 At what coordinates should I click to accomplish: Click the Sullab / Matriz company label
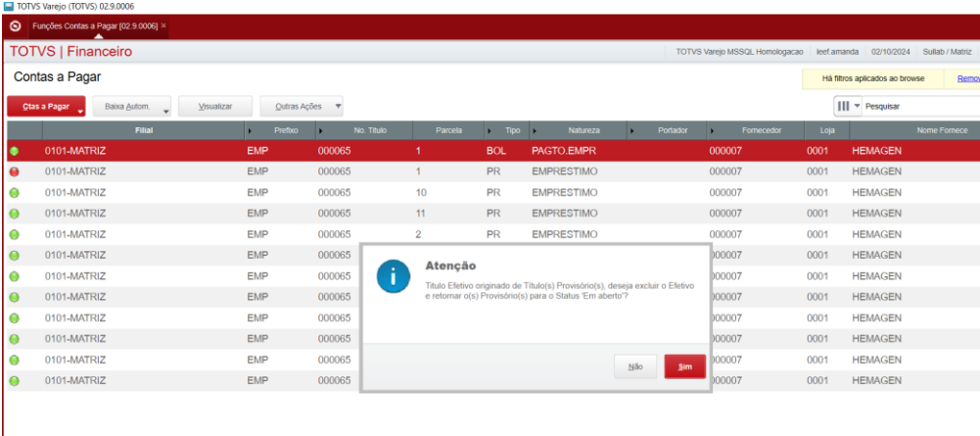click(947, 52)
